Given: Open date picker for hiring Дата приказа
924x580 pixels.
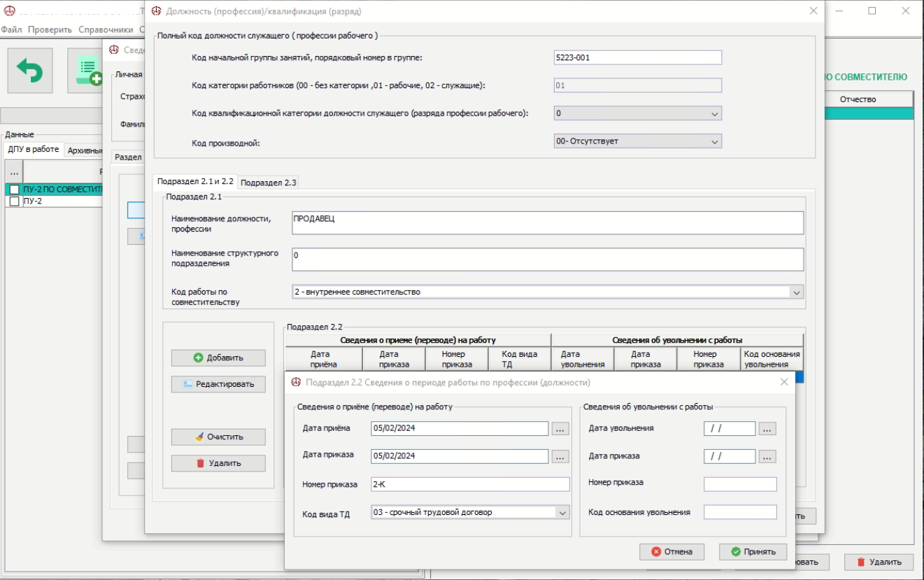Looking at the screenshot, I should coord(560,456).
